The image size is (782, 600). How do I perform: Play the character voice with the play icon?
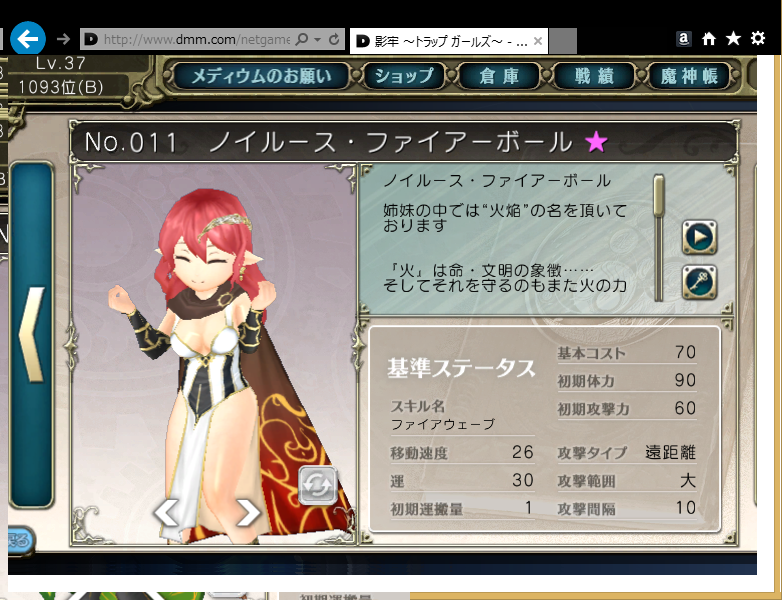click(x=699, y=237)
